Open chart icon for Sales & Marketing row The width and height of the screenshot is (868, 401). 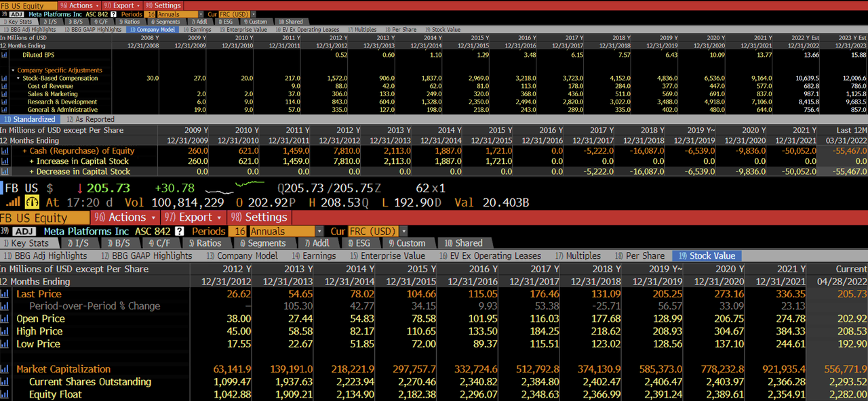click(x=5, y=94)
